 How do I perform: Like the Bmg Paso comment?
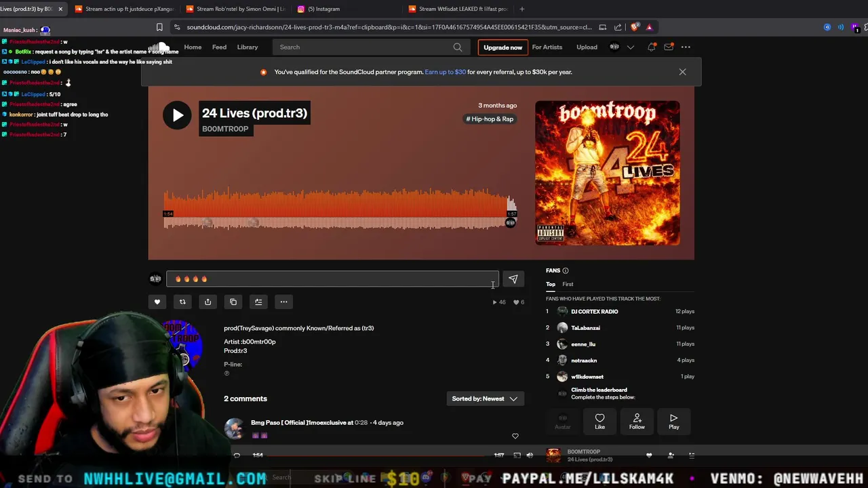coord(515,436)
